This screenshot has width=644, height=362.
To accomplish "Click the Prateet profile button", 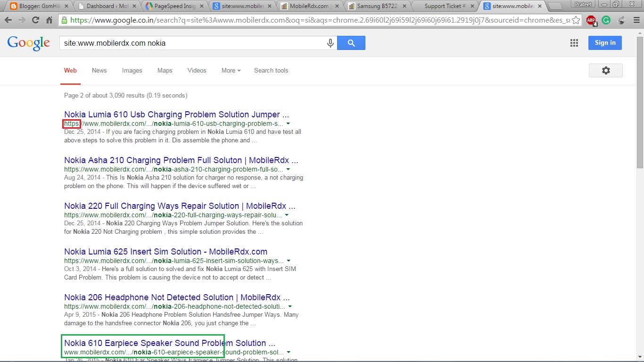I will click(x=583, y=4).
